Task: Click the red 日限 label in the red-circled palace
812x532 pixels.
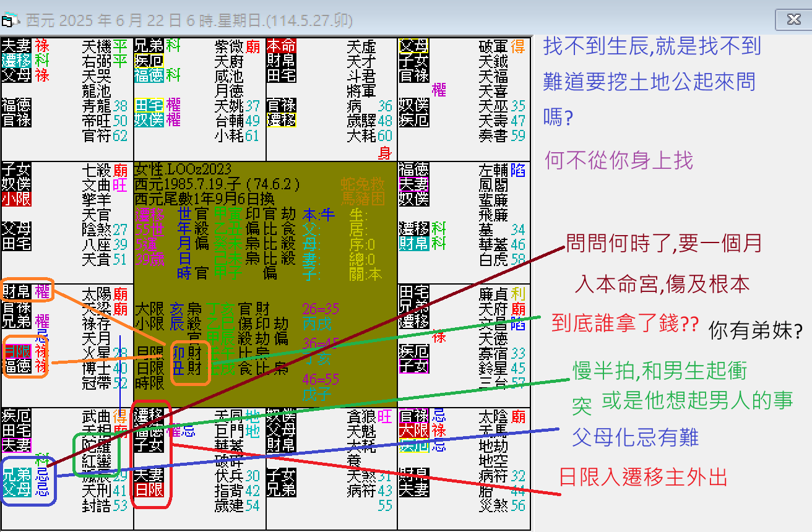Action: (150, 491)
